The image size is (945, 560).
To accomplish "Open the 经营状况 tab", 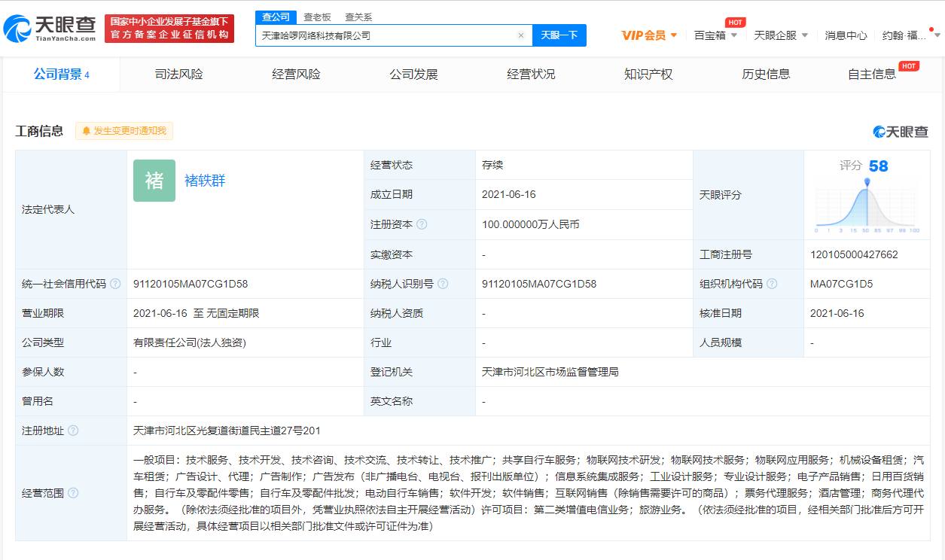I will [531, 75].
